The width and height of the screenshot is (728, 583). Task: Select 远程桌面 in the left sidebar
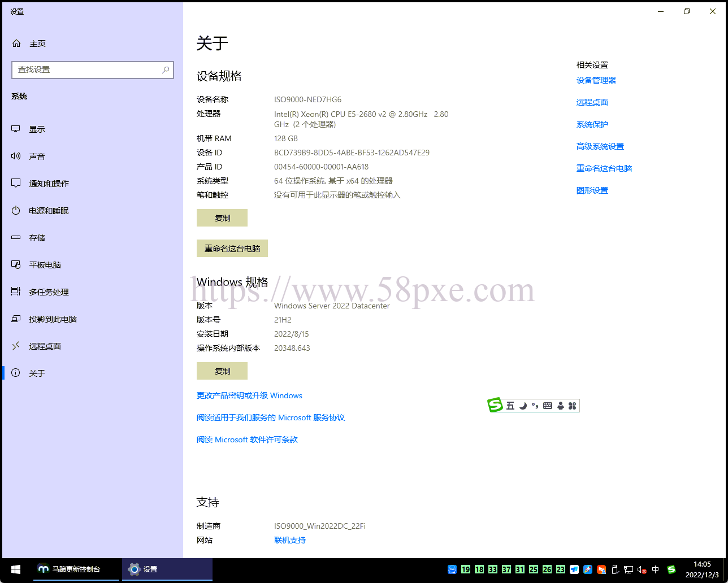point(93,346)
